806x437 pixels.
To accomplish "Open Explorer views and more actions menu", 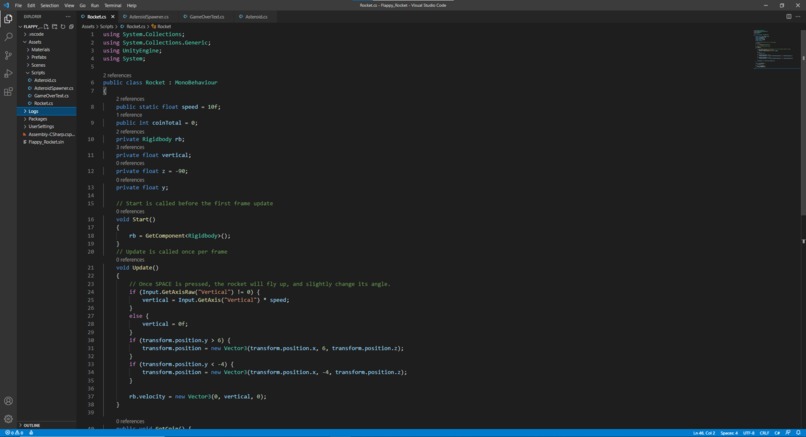I will [68, 16].
